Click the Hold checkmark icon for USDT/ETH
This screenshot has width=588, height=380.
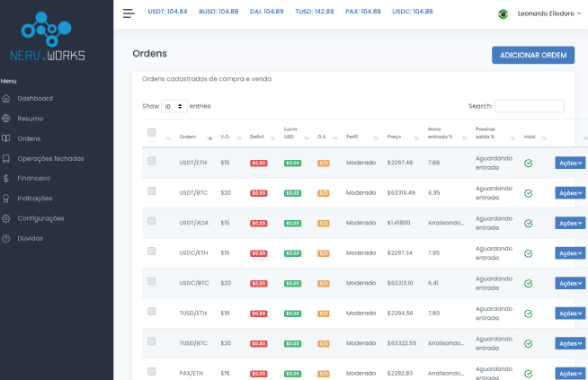(529, 163)
